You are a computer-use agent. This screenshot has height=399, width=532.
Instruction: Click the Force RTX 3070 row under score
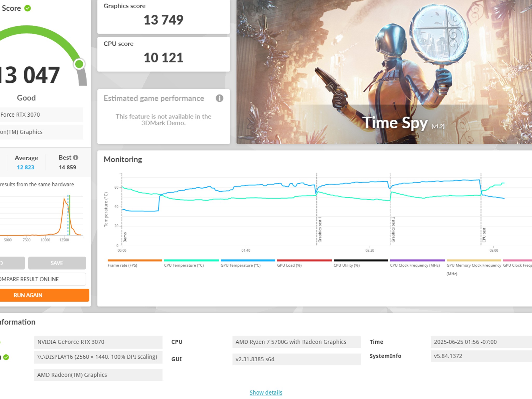42,115
